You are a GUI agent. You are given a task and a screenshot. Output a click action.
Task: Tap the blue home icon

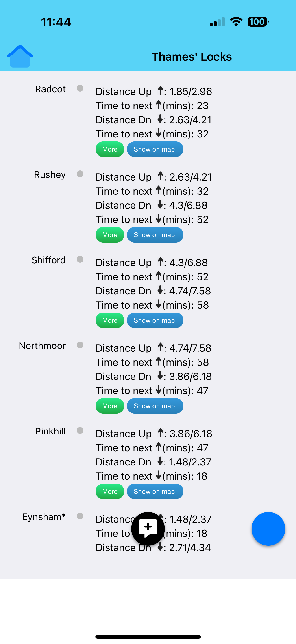point(20,56)
